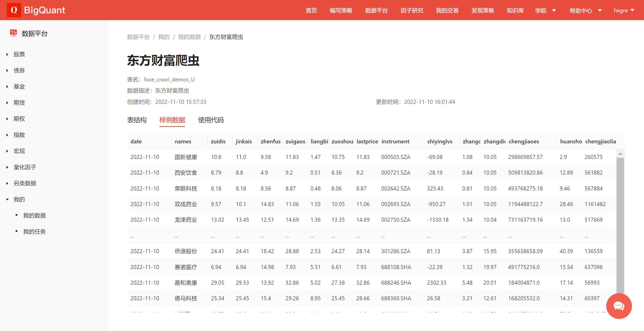The height and width of the screenshot is (331, 644).
Task: Click instrument cell 688246.SHA
Action: (396, 283)
